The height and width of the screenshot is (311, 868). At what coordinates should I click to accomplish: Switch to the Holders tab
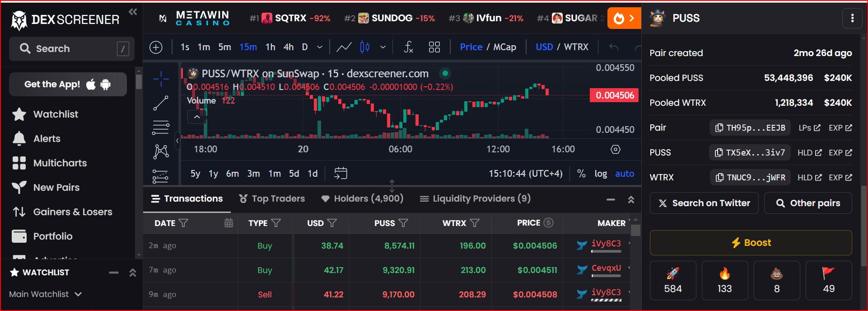coord(362,198)
